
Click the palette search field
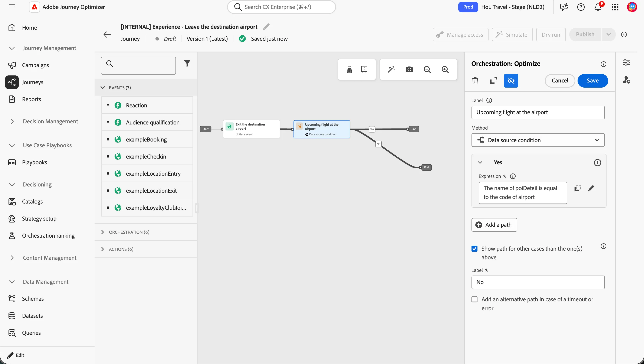[x=138, y=65]
